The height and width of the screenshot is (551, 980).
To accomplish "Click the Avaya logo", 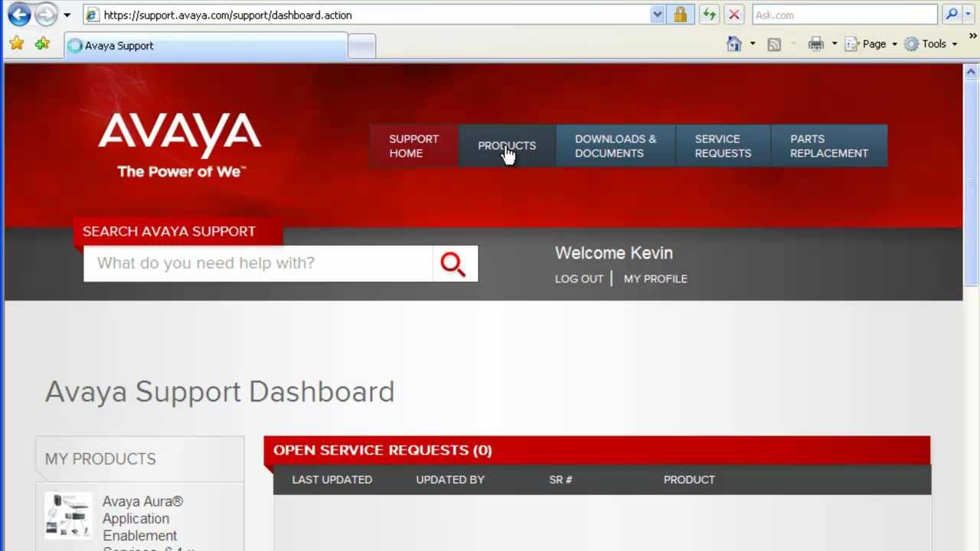I will (x=180, y=145).
